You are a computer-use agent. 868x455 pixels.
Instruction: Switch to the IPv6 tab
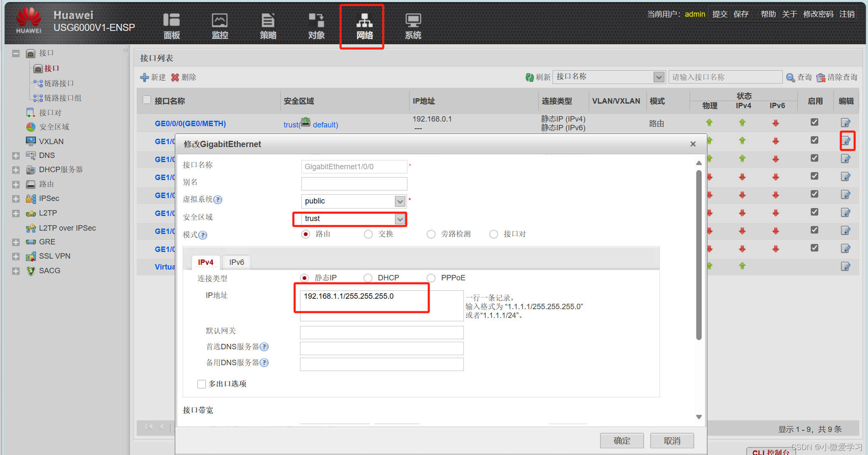(x=237, y=262)
